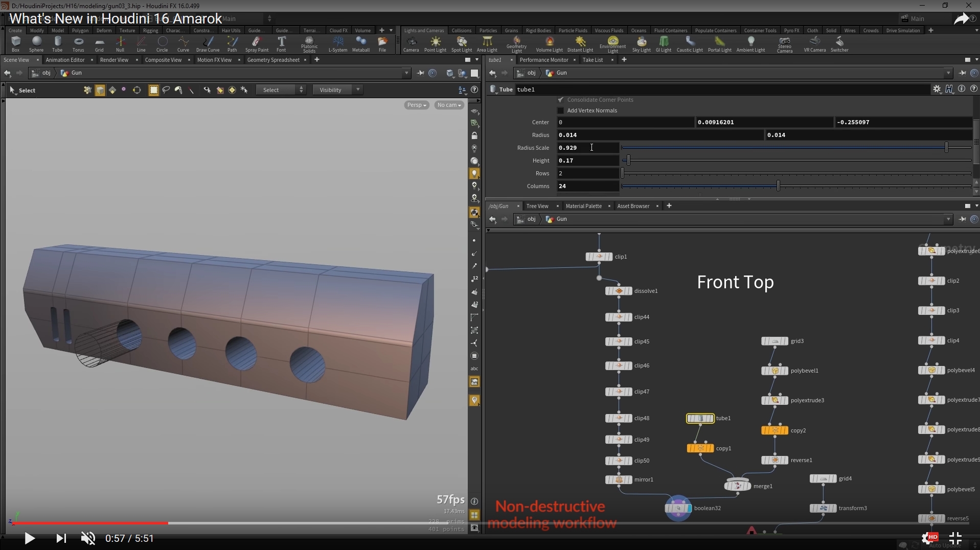Viewport: 980px width, 550px height.
Task: Toggle Consolidate Corner Points checkbox
Action: (x=561, y=100)
